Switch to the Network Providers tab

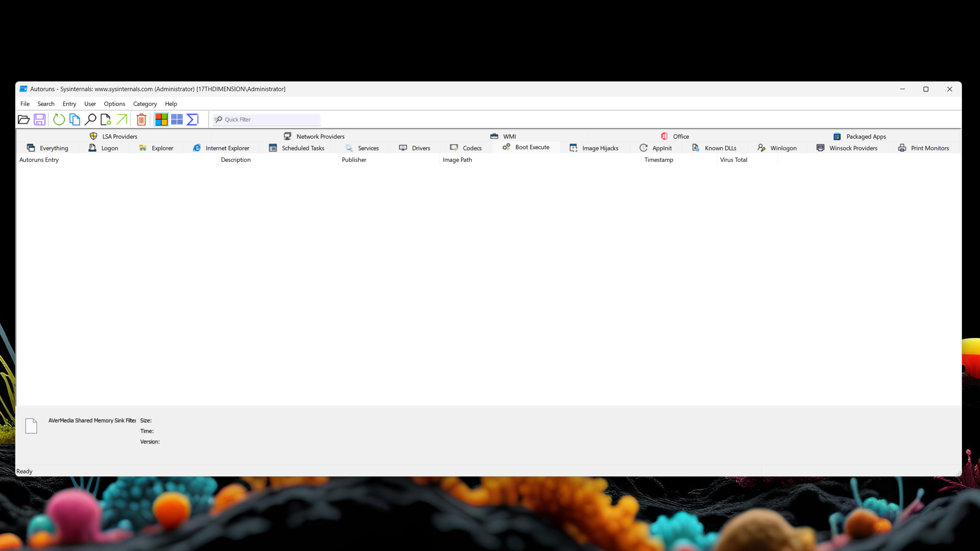[314, 136]
